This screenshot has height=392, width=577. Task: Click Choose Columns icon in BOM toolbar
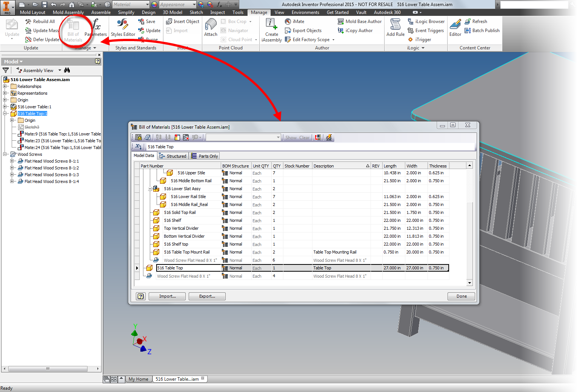click(x=177, y=138)
